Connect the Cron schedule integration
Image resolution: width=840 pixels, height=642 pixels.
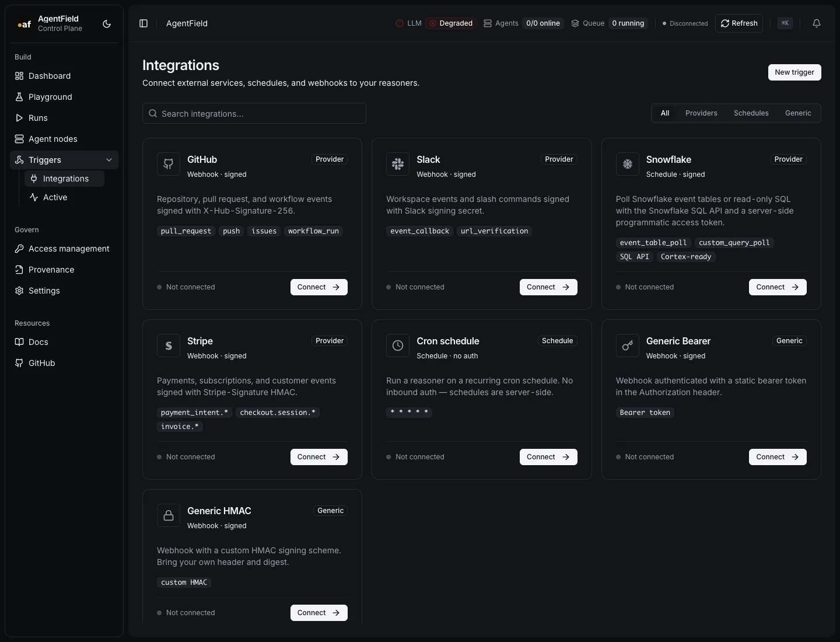pos(548,457)
